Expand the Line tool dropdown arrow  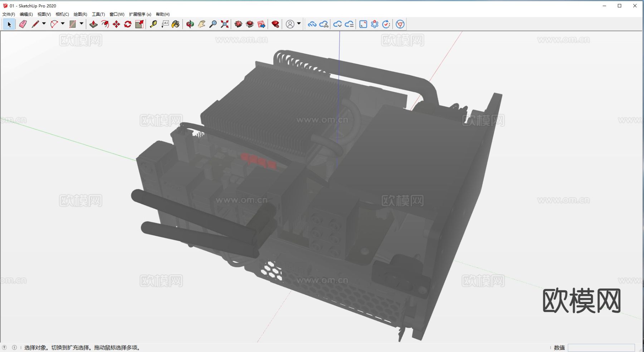tap(44, 24)
